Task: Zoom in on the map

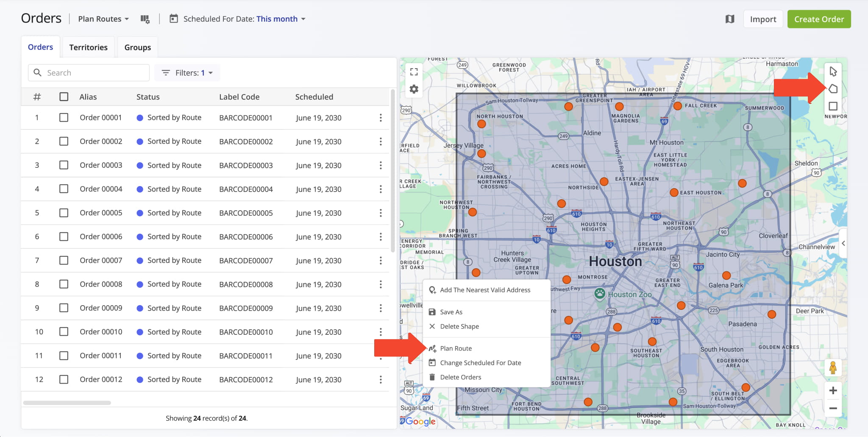Action: (833, 390)
